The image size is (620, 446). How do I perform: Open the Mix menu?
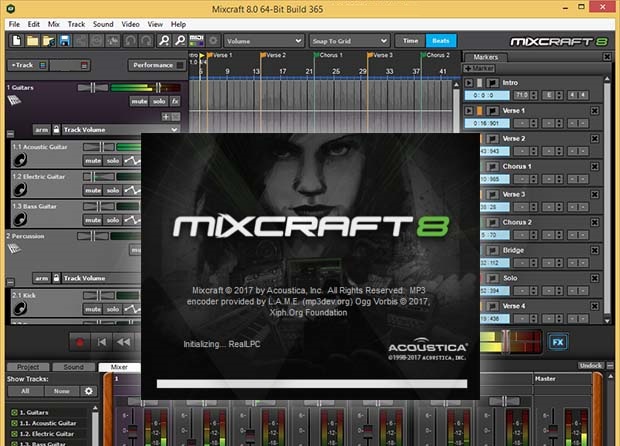pyautogui.click(x=53, y=24)
